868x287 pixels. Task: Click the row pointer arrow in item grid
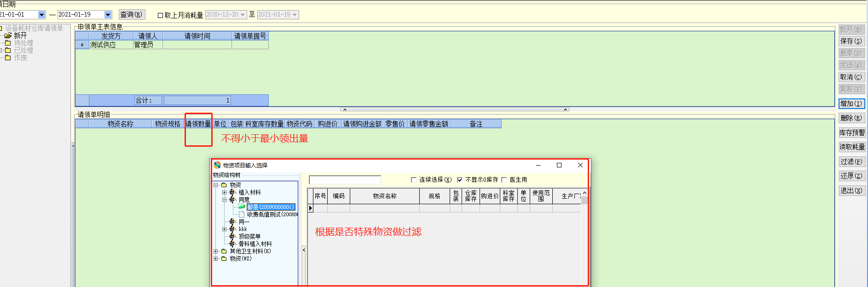[311, 208]
